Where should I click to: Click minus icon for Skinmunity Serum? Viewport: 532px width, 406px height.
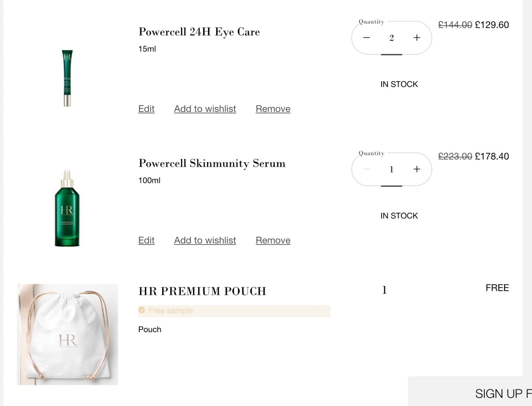coord(366,169)
